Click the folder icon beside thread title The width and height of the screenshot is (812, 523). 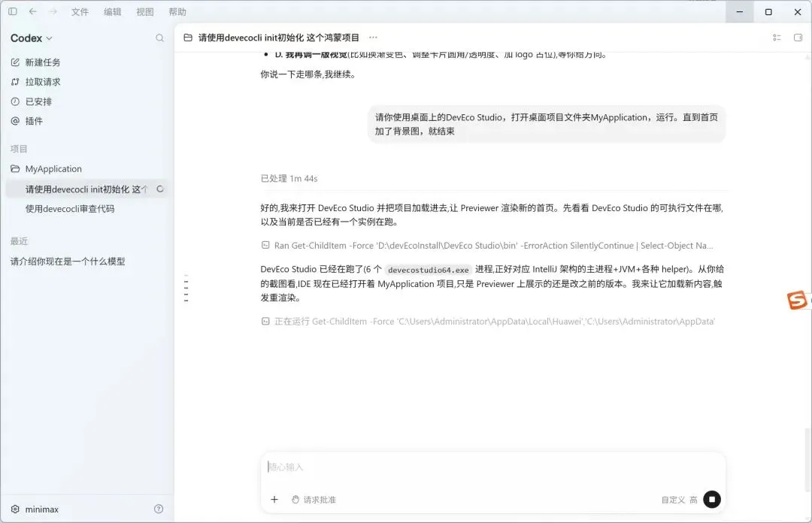click(x=188, y=38)
